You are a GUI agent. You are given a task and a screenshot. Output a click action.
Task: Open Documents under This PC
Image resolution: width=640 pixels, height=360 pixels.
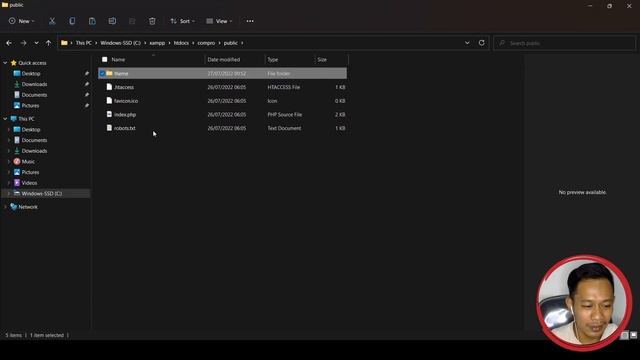pos(34,140)
